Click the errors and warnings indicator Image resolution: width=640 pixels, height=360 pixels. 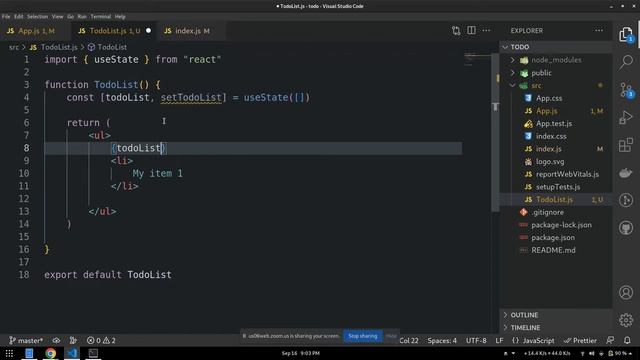tap(101, 340)
